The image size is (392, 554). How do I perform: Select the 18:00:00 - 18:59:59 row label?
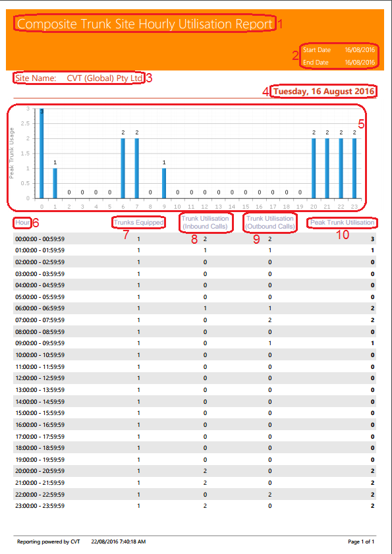[40, 448]
